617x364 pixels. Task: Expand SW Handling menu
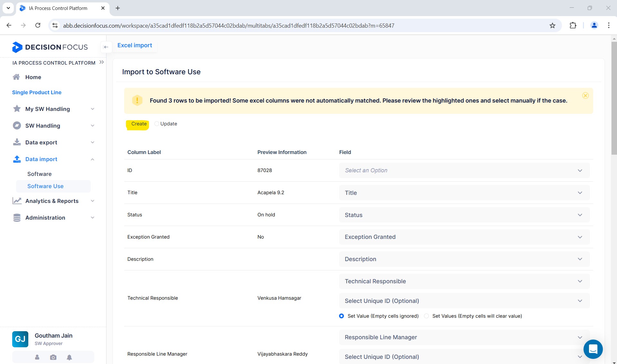92,126
